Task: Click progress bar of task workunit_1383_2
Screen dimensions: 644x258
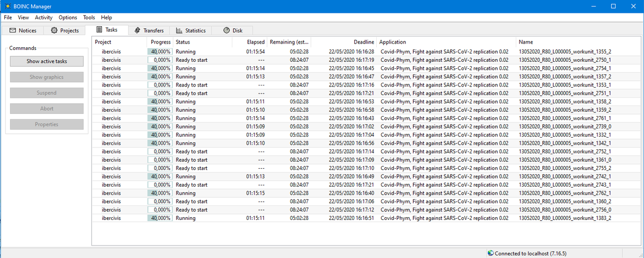Action: click(159, 218)
